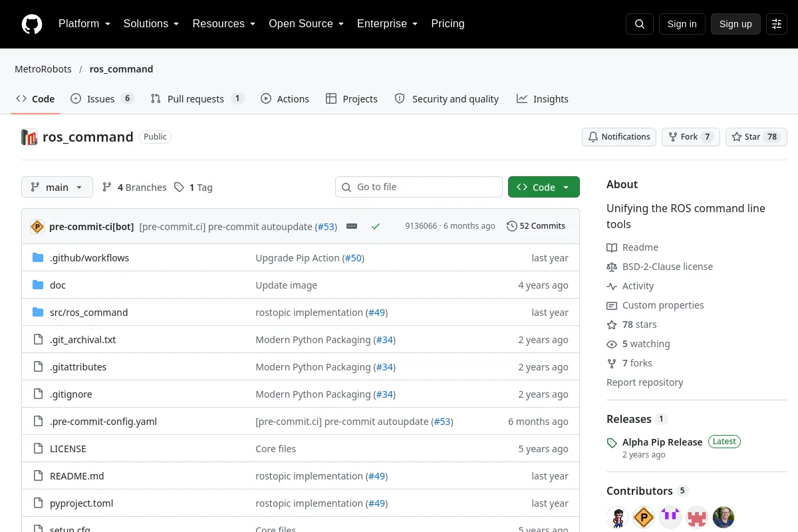Image resolution: width=798 pixels, height=532 pixels.
Task: Open the orange P contributor avatar
Action: pyautogui.click(x=644, y=517)
